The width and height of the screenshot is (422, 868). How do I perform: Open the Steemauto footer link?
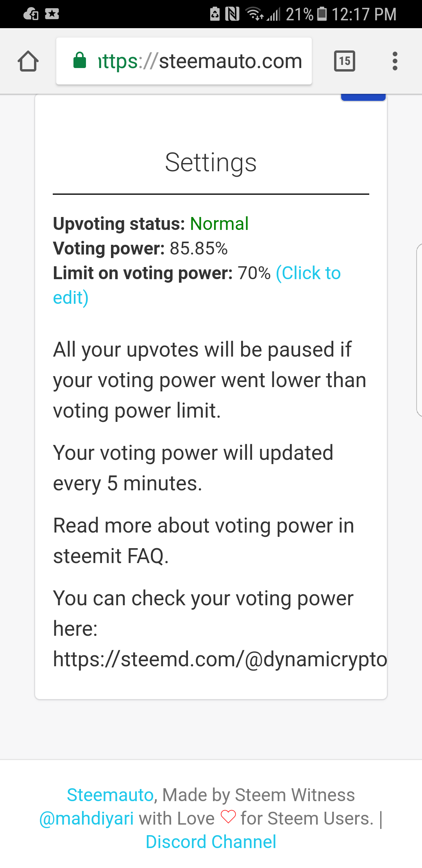(x=110, y=795)
